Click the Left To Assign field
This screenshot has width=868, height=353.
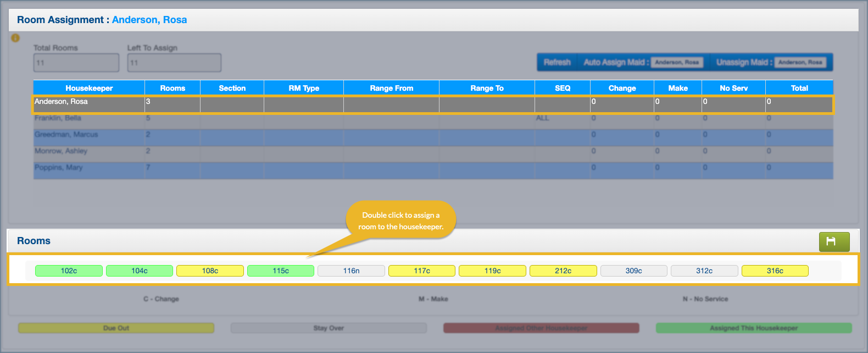coord(174,63)
